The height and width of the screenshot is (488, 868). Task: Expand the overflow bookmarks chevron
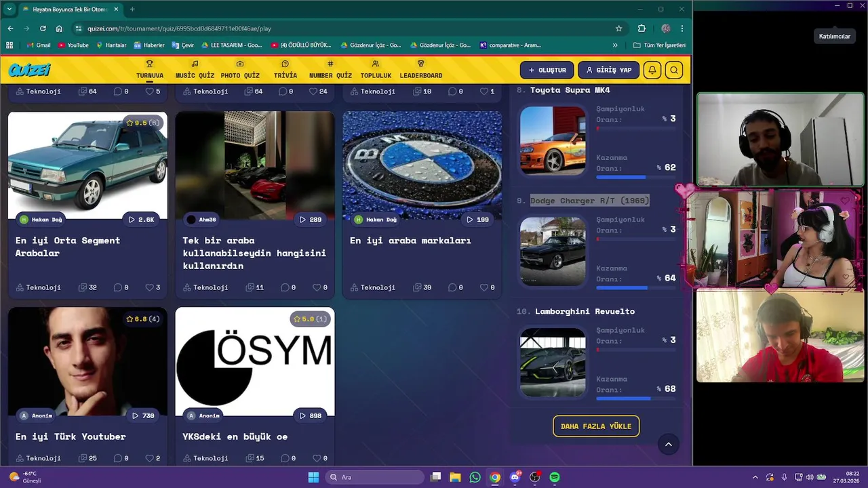(x=615, y=45)
